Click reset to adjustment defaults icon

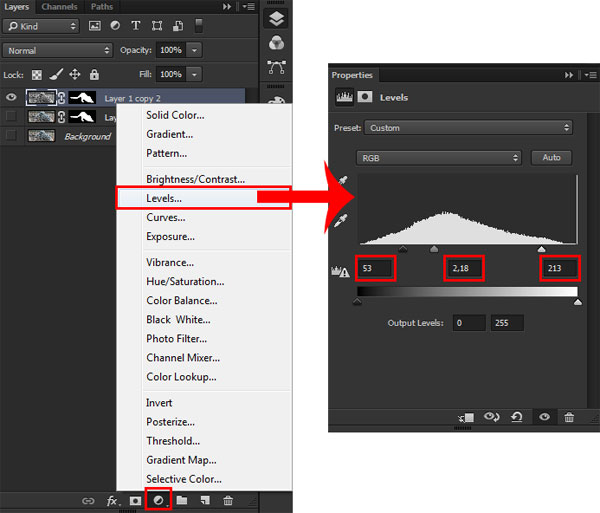point(517,417)
